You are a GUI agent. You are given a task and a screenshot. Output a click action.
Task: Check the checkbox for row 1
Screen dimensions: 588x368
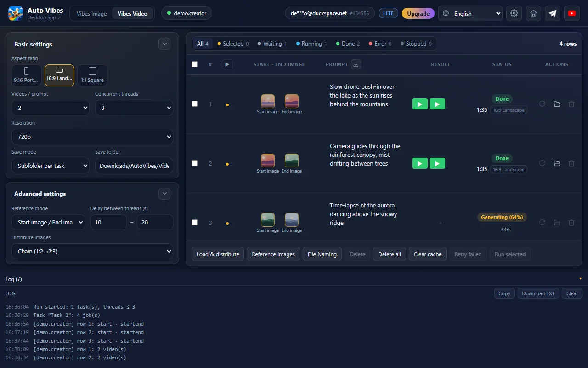[194, 104]
